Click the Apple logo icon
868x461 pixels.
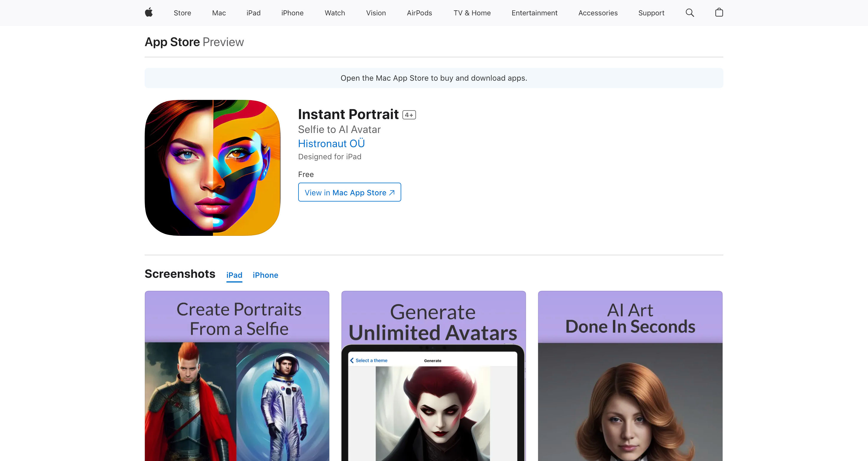pos(149,13)
